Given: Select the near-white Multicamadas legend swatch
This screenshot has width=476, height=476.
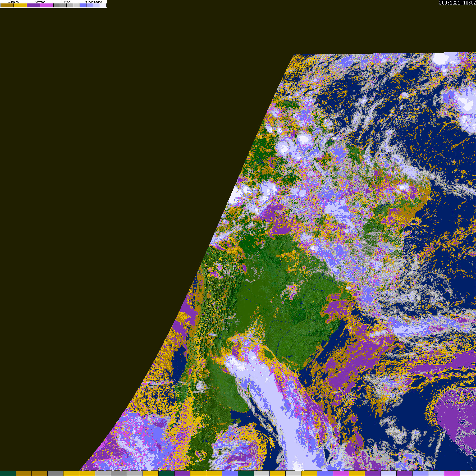Looking at the screenshot, I should (103, 5).
